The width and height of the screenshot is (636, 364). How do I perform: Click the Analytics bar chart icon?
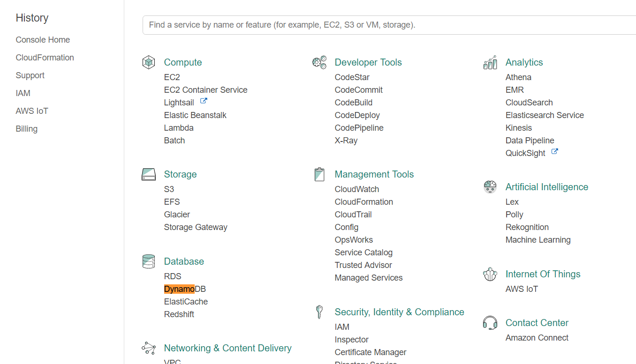click(x=490, y=62)
